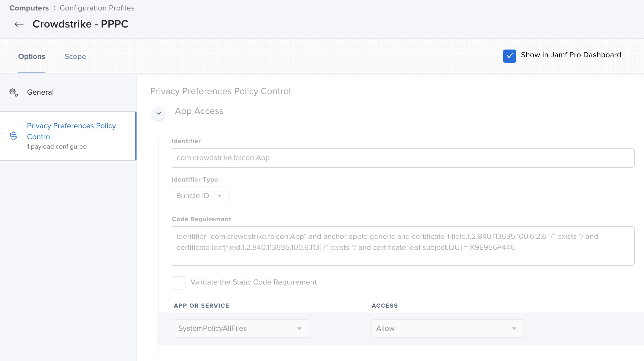This screenshot has height=361, width=644.
Task: Select Privacy Preferences Policy Control payload
Action: tap(71, 131)
